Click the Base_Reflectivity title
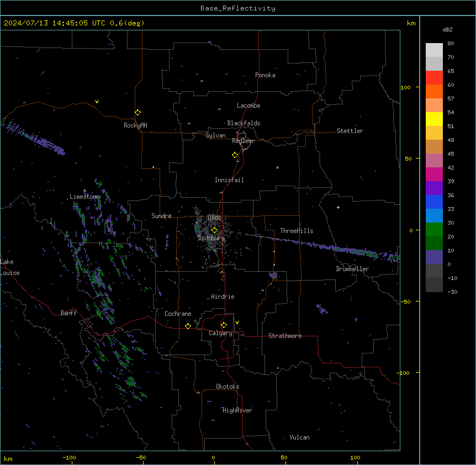Screen dimensions: 476x465 pyautogui.click(x=238, y=8)
